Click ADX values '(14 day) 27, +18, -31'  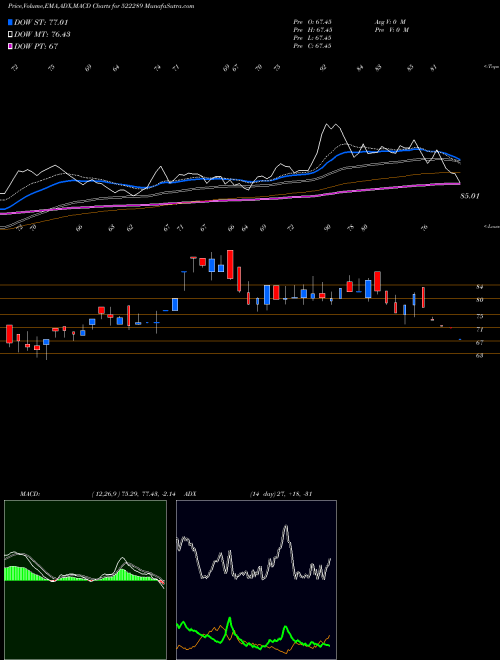point(280,493)
